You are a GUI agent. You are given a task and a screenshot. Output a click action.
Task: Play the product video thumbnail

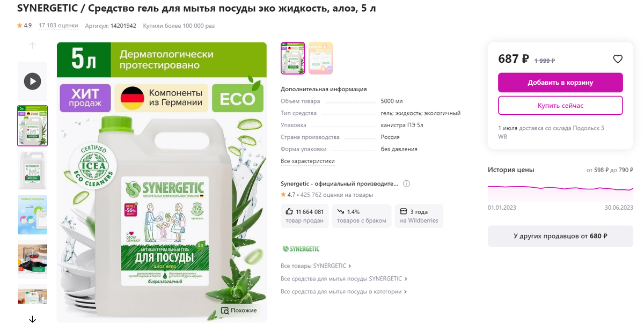click(x=32, y=82)
